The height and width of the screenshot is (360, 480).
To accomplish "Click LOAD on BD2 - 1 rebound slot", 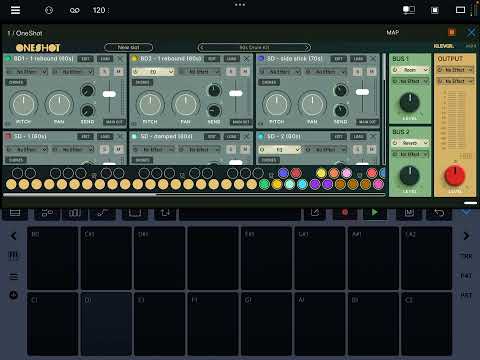I will pos(231,59).
